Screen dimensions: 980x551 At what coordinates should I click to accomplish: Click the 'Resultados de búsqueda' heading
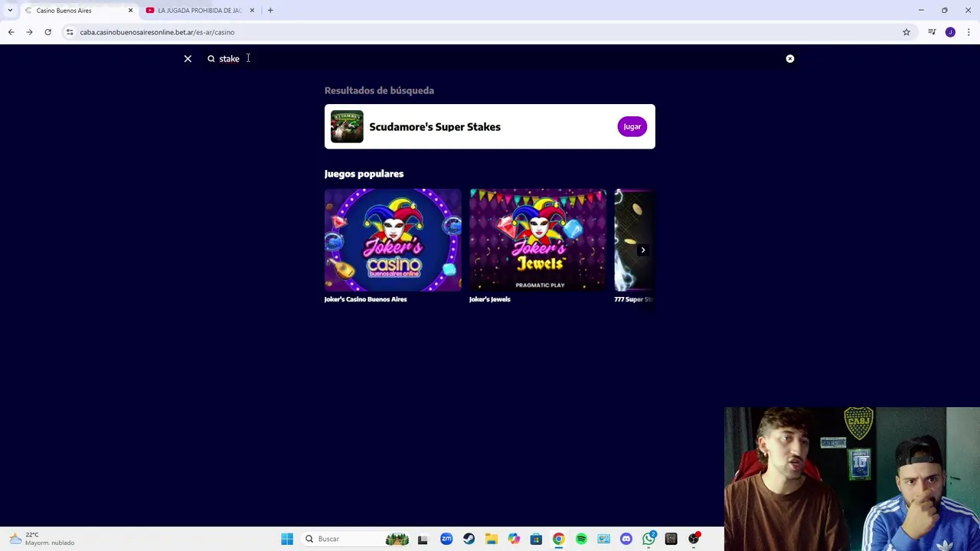tap(379, 90)
